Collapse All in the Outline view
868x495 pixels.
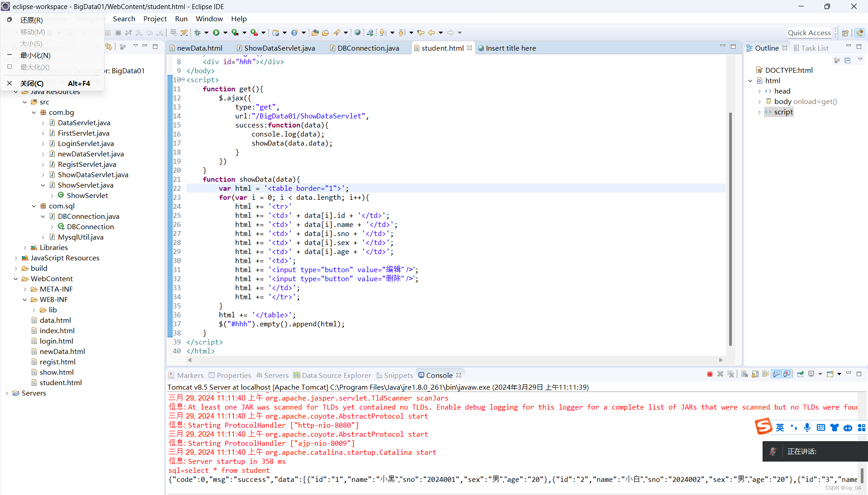click(x=848, y=60)
